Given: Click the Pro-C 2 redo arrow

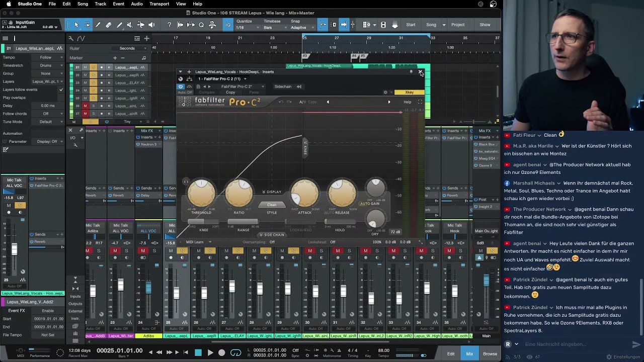Looking at the screenshot, I should (x=289, y=102).
